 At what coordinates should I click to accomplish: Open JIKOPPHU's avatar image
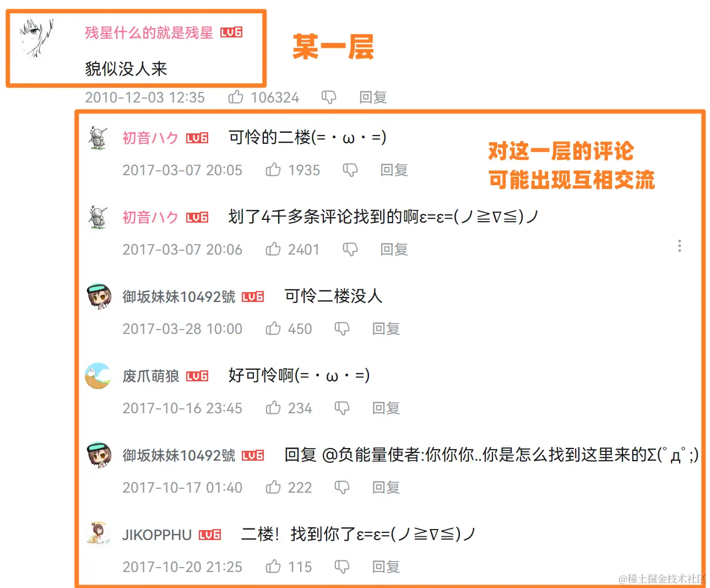(x=98, y=535)
